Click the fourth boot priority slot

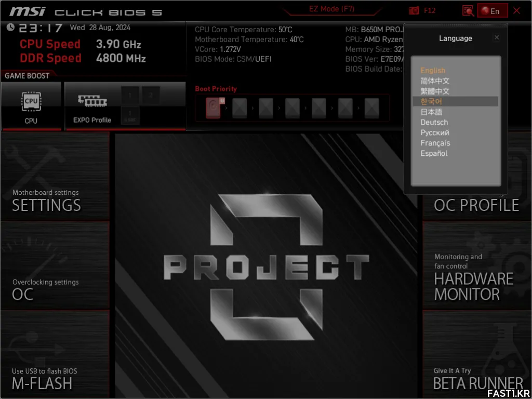[x=292, y=108]
